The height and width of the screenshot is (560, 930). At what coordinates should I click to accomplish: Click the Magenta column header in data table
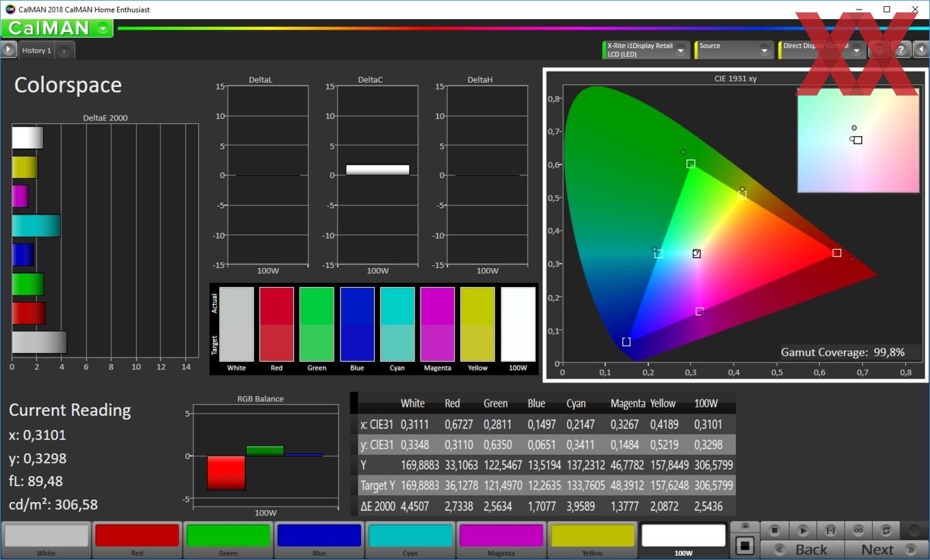628,403
